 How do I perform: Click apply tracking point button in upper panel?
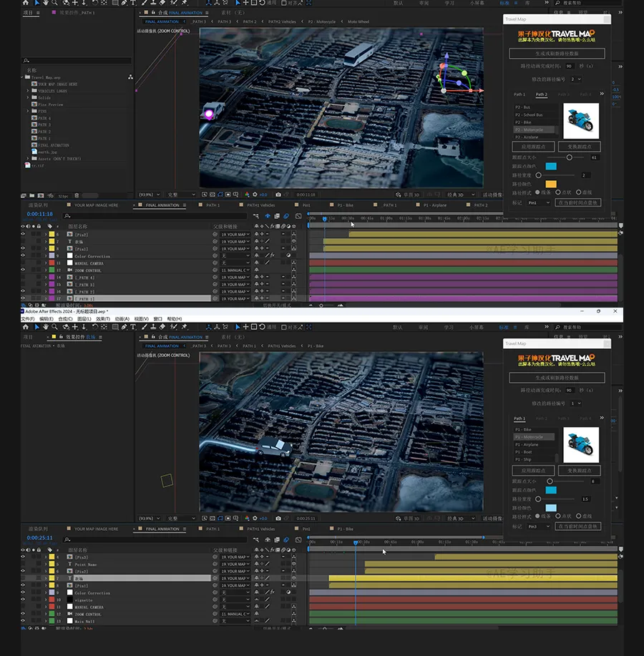tap(533, 147)
